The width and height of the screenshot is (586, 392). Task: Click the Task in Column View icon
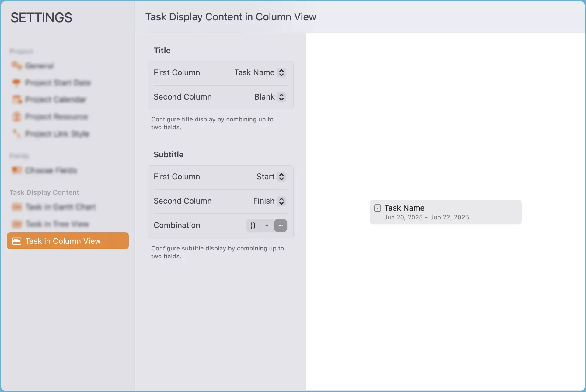17,241
